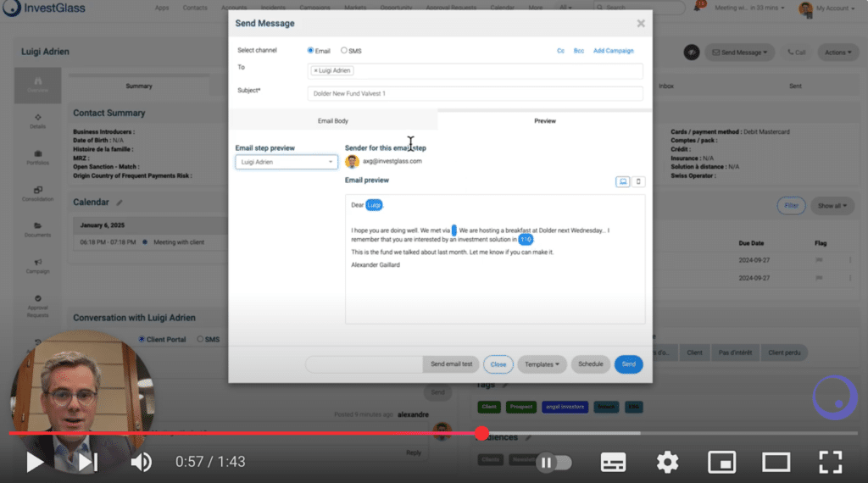Click the Close button
This screenshot has height=483, width=868.
coord(498,364)
